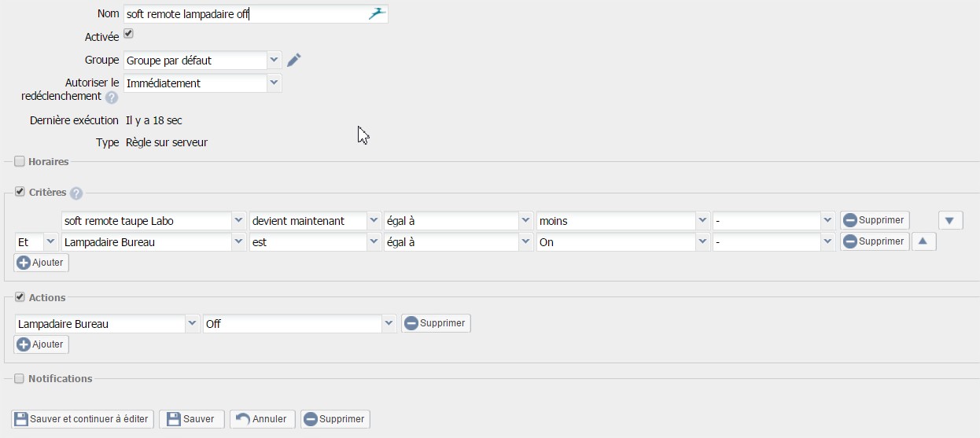Click the help icon beside redéclenchement label
980x438 pixels.
point(112,98)
